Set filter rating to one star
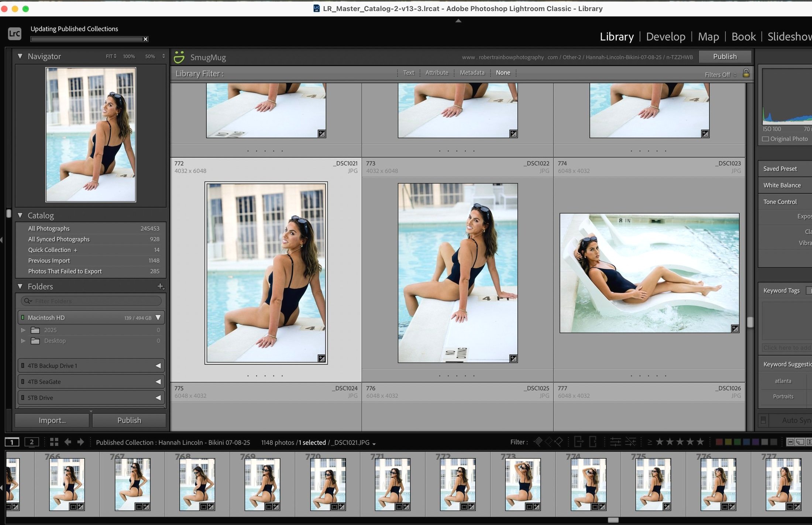Screen dimensions: 812x525 click(660, 442)
